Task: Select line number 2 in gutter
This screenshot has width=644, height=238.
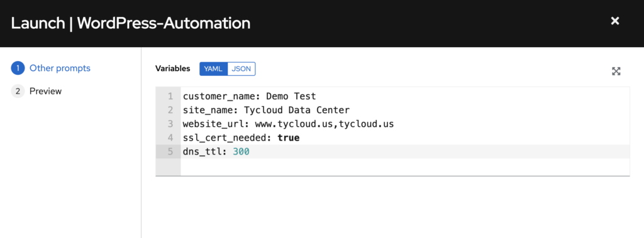Action: click(x=170, y=111)
